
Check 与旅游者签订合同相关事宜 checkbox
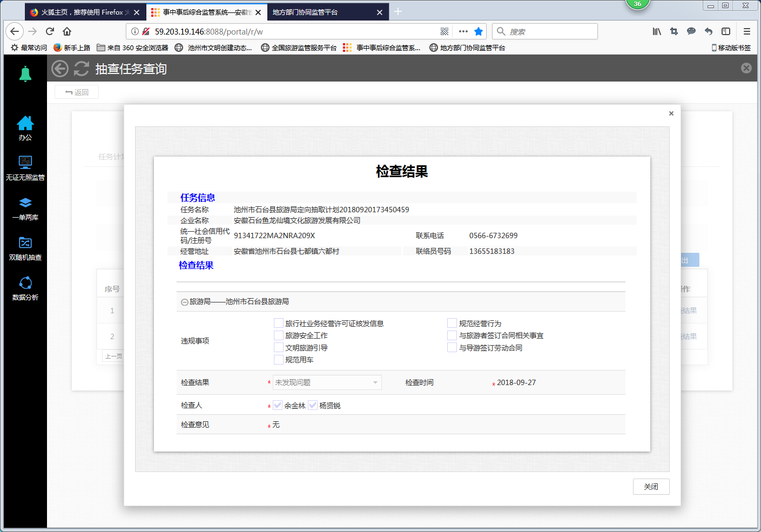(452, 335)
